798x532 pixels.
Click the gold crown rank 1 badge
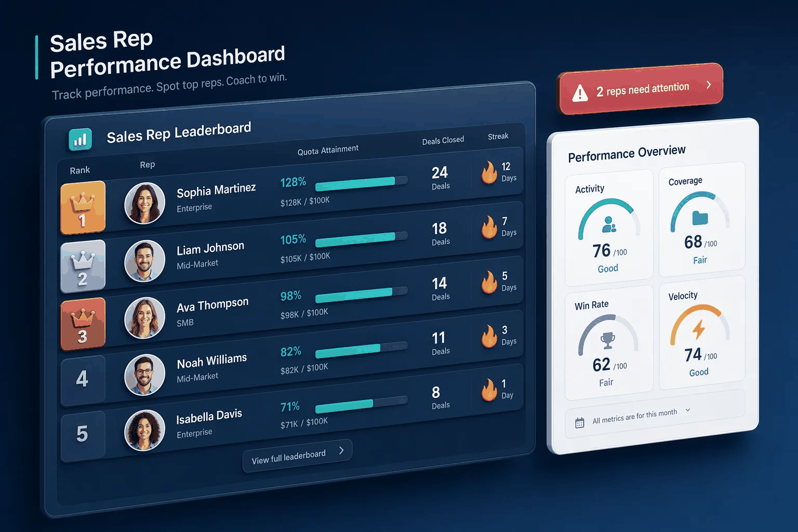(83, 208)
